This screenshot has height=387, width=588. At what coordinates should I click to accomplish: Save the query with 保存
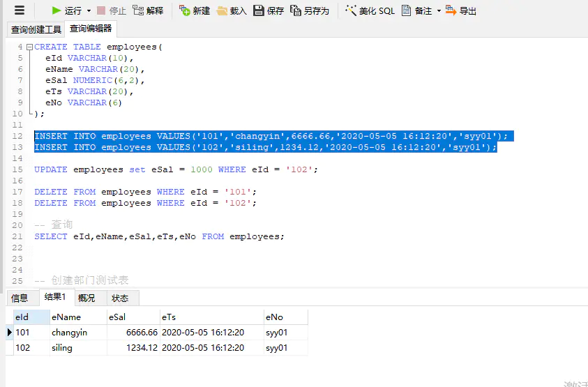click(269, 11)
